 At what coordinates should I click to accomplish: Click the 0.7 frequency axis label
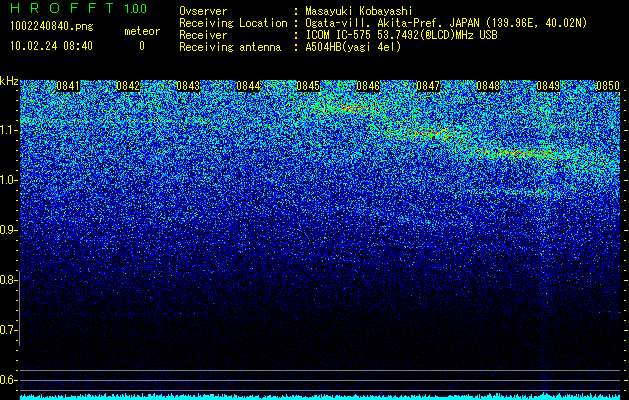click(8, 330)
